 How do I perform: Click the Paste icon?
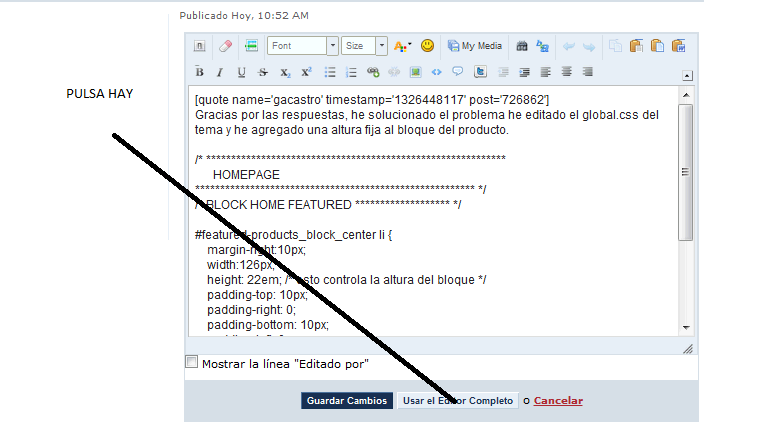[x=636, y=46]
